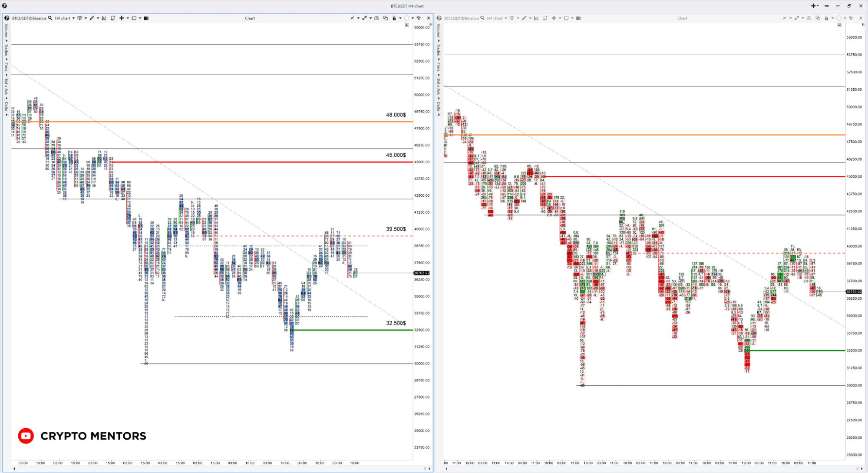Take a screenshot with right chart camera icon
This screenshot has width=868, height=473.
(x=809, y=18)
